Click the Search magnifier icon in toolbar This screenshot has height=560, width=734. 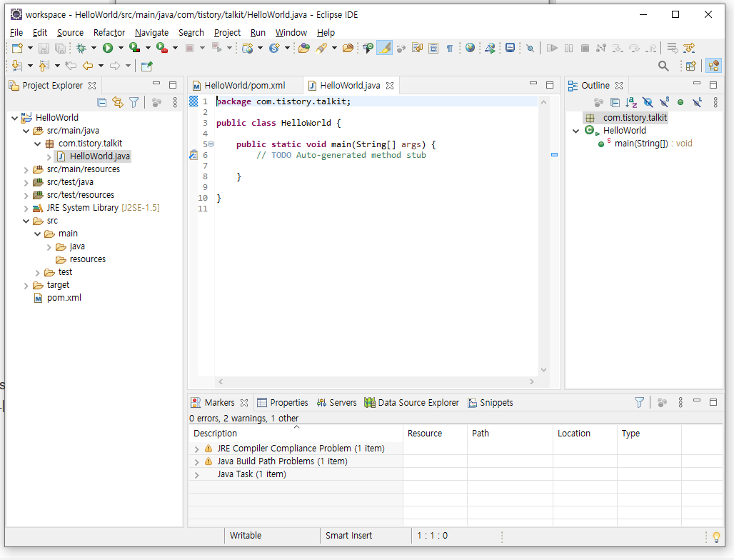(x=663, y=66)
